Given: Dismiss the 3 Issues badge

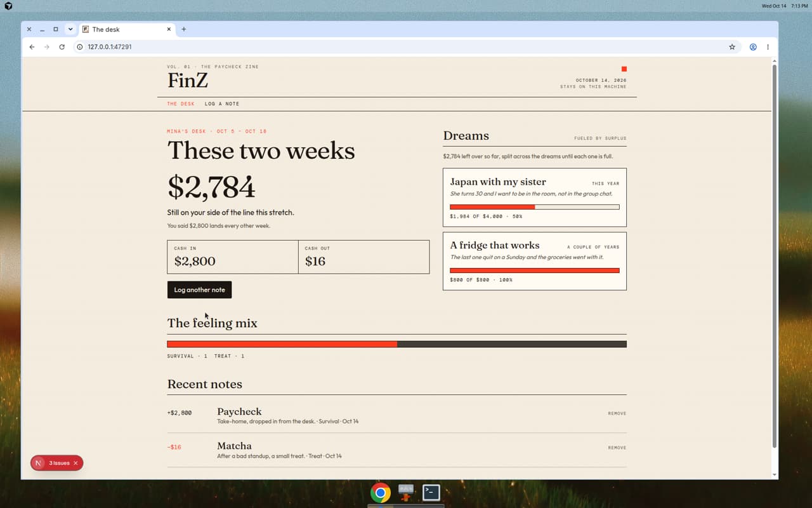Looking at the screenshot, I should coord(75,463).
